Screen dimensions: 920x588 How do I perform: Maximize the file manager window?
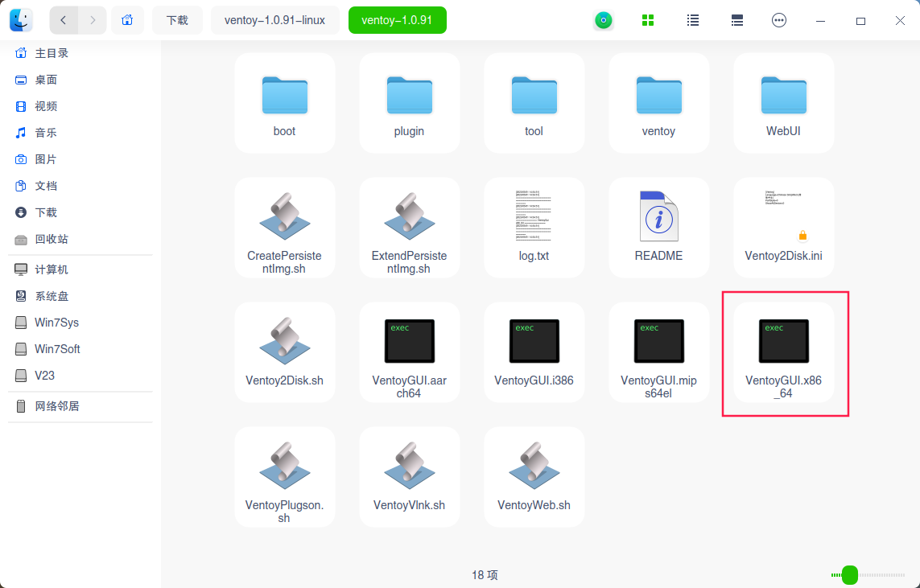pyautogui.click(x=860, y=21)
